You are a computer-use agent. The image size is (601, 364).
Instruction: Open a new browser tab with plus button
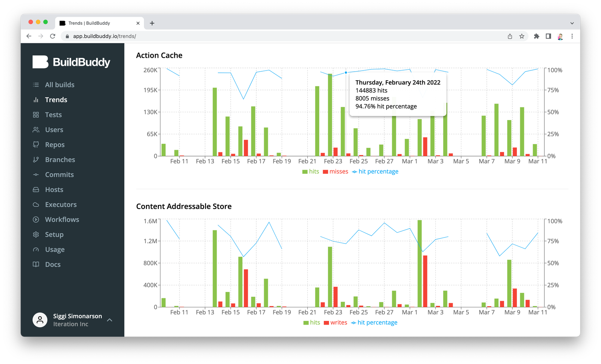(x=152, y=23)
